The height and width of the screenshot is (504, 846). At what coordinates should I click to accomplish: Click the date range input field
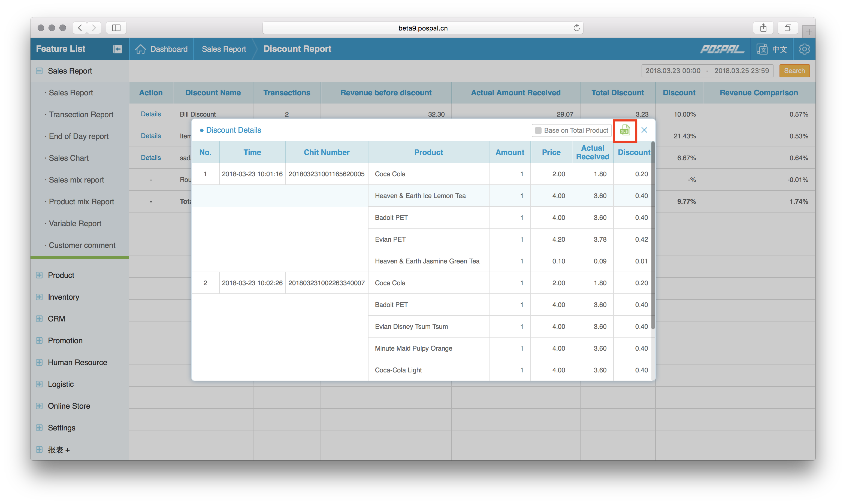click(x=707, y=71)
